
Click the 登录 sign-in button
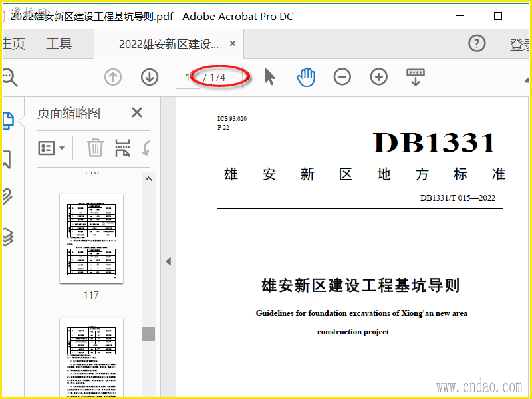[519, 45]
